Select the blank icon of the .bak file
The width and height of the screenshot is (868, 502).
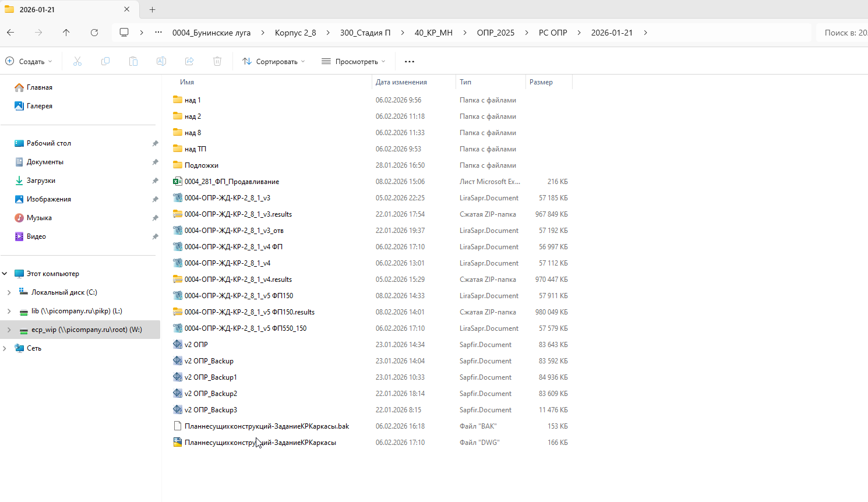click(178, 426)
